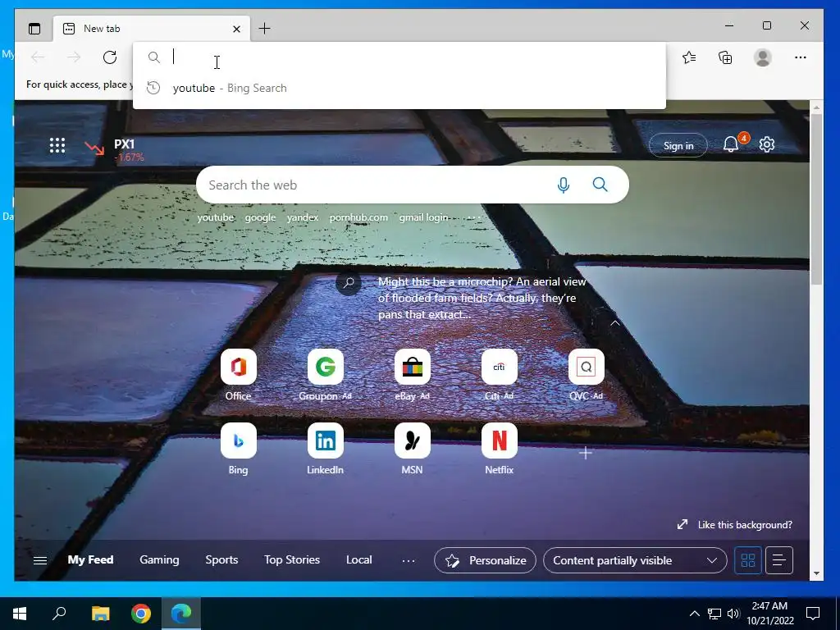Open the Collections icon

coord(725,57)
